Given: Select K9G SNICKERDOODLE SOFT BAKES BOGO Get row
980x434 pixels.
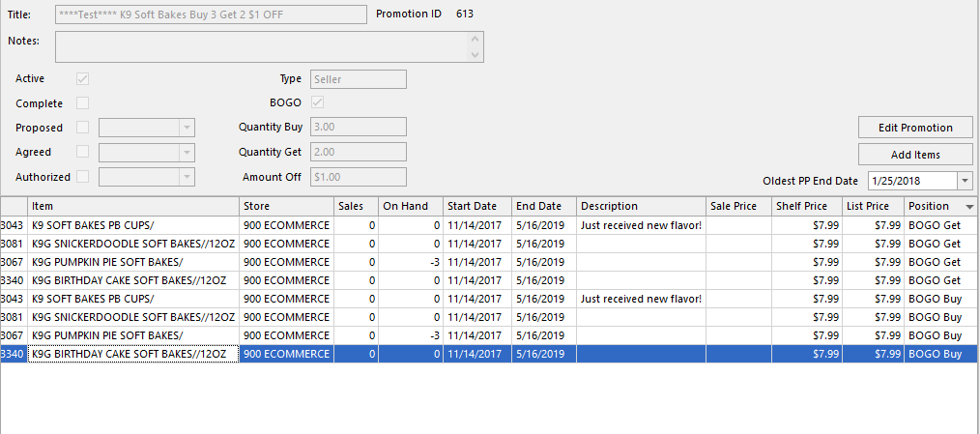Looking at the screenshot, I should tap(489, 244).
